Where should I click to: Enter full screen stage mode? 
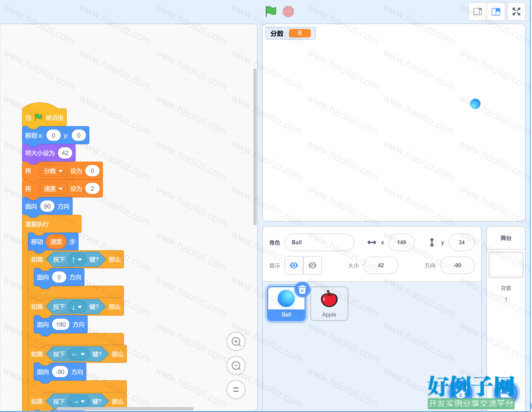click(516, 11)
